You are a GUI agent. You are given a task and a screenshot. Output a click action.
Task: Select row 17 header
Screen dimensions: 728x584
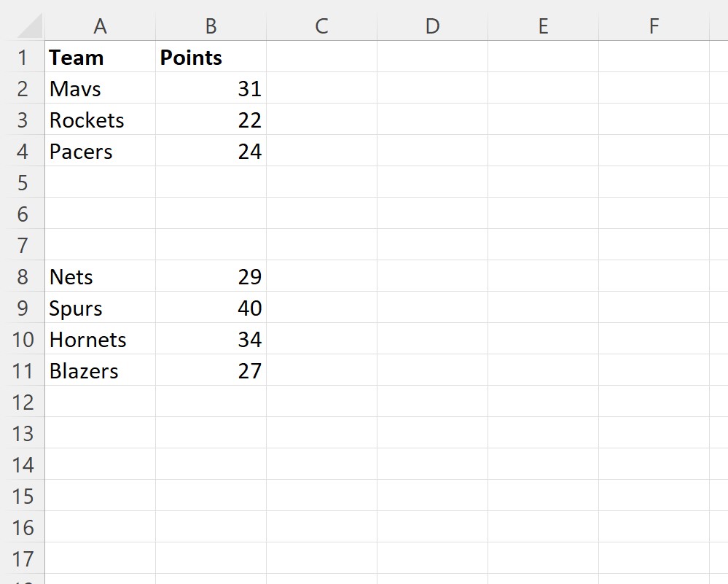(x=23, y=558)
